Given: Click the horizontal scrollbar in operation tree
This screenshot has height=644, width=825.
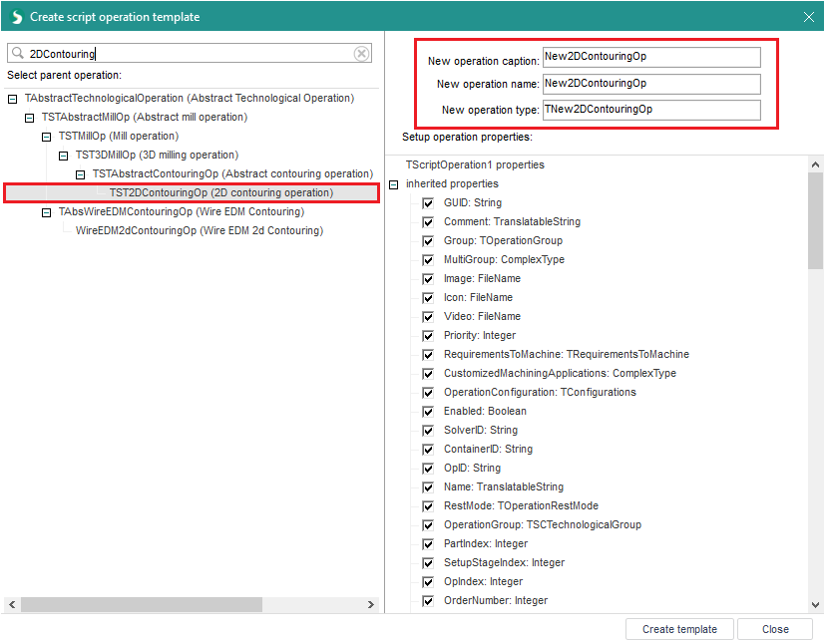Looking at the screenshot, I should pyautogui.click(x=140, y=604).
